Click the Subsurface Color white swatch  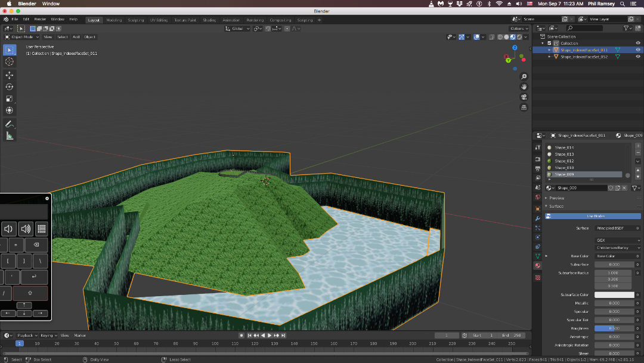tap(614, 294)
